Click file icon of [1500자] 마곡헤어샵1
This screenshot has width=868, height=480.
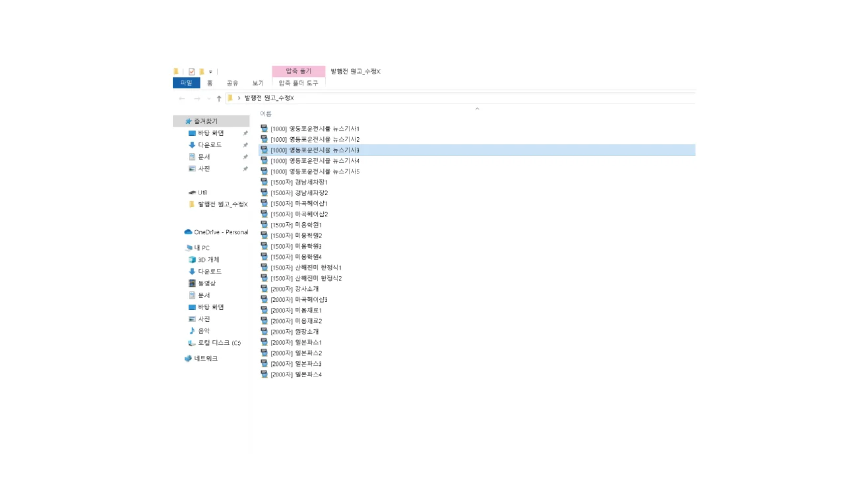264,203
